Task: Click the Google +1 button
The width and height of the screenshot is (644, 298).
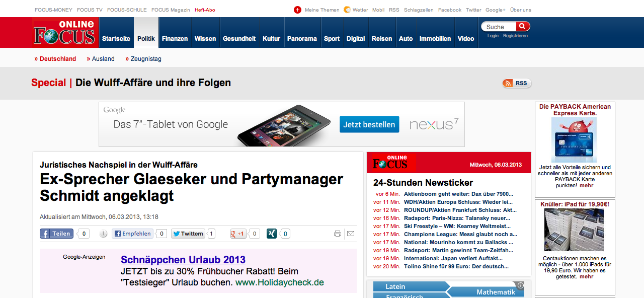Action: pyautogui.click(x=238, y=234)
